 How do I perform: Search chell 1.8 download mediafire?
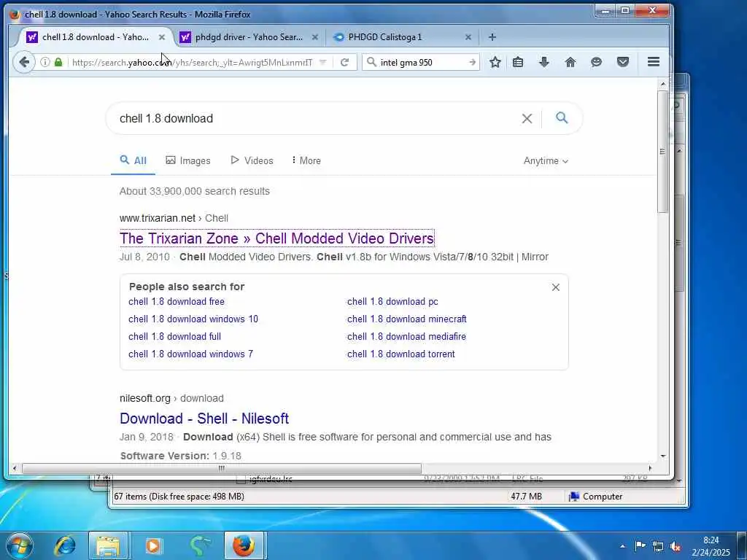click(406, 337)
